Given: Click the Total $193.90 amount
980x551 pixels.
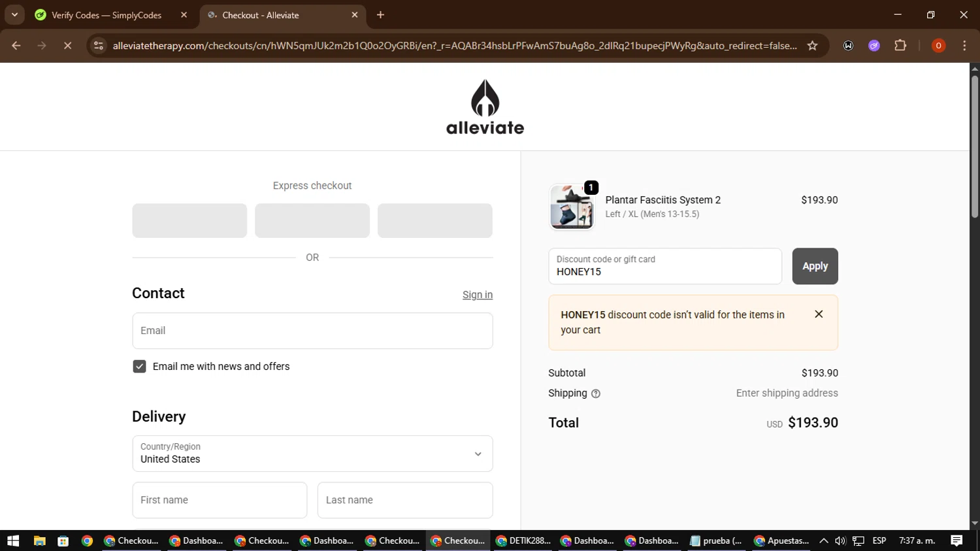Looking at the screenshot, I should coord(813,423).
